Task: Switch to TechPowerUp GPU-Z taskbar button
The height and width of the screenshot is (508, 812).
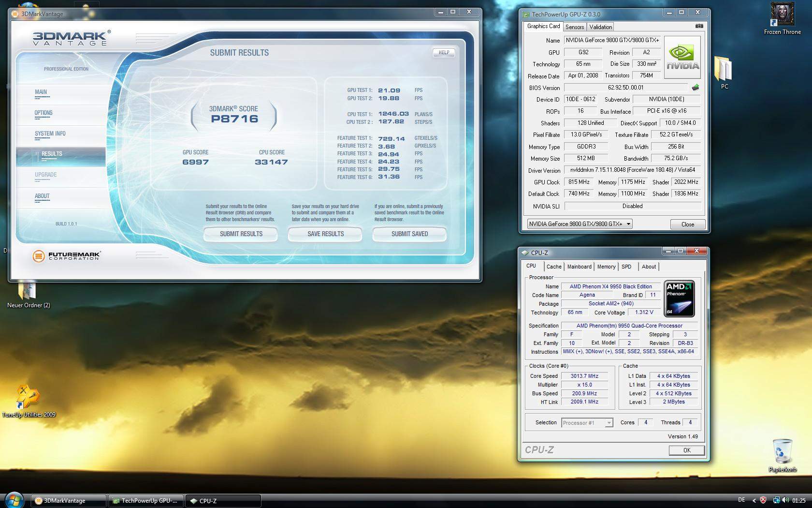Action: 146,501
